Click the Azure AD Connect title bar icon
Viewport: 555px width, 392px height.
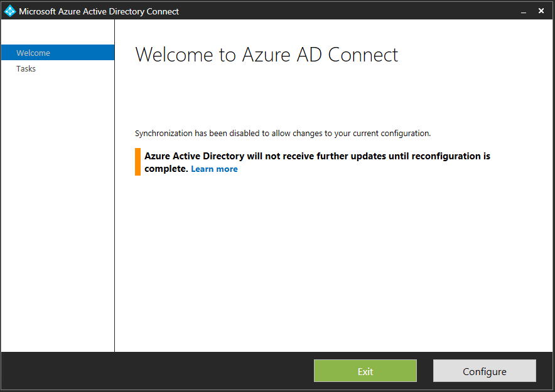tap(10, 11)
